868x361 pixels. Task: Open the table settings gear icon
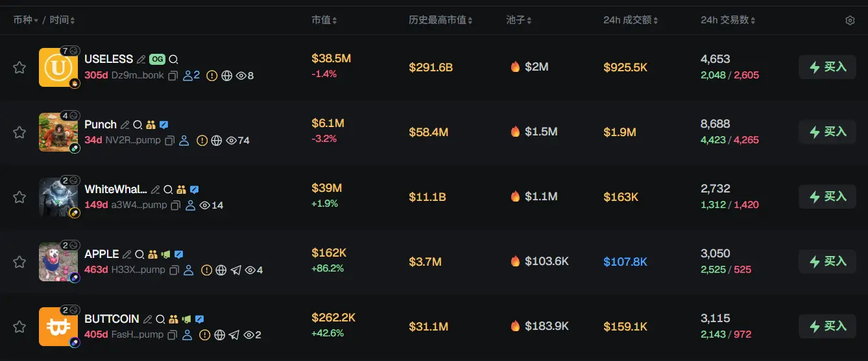[x=850, y=21]
